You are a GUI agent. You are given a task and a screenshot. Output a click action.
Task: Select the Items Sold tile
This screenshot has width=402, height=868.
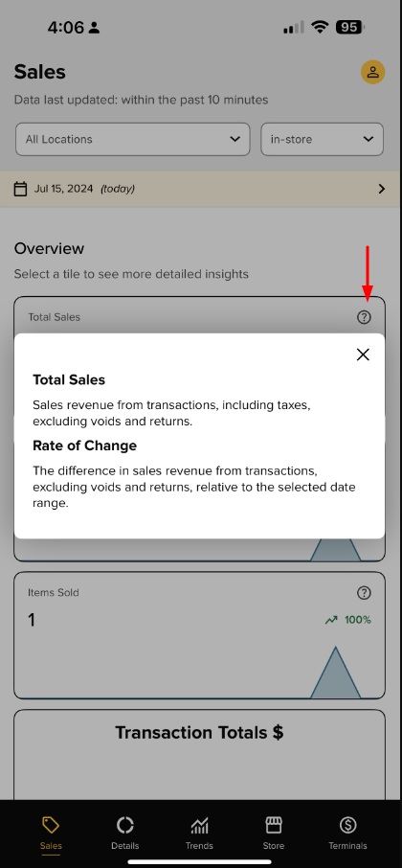[199, 635]
